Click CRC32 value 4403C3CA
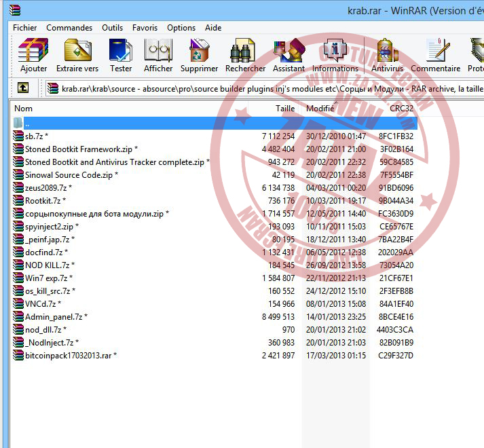The width and height of the screenshot is (484, 448). 395,330
